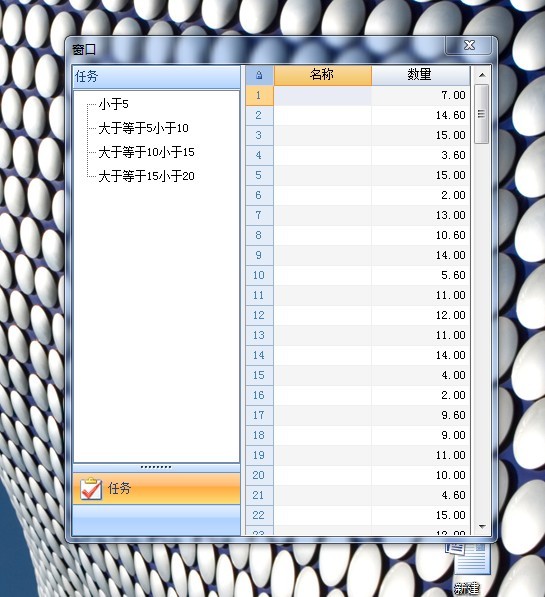Click the clipboard checkmark task icon
Image resolution: width=545 pixels, height=597 pixels.
(91, 488)
